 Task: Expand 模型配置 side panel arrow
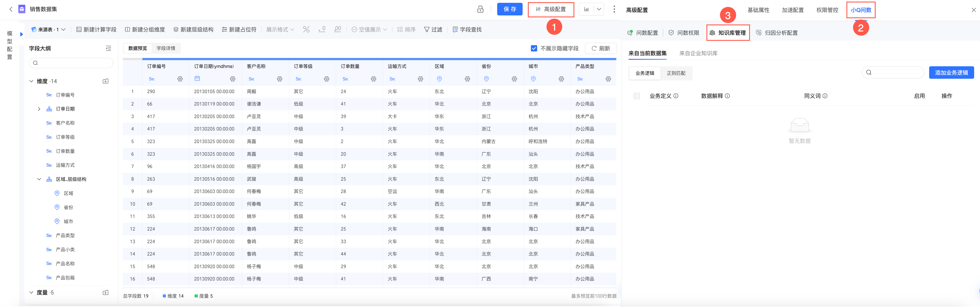pyautogui.click(x=22, y=34)
